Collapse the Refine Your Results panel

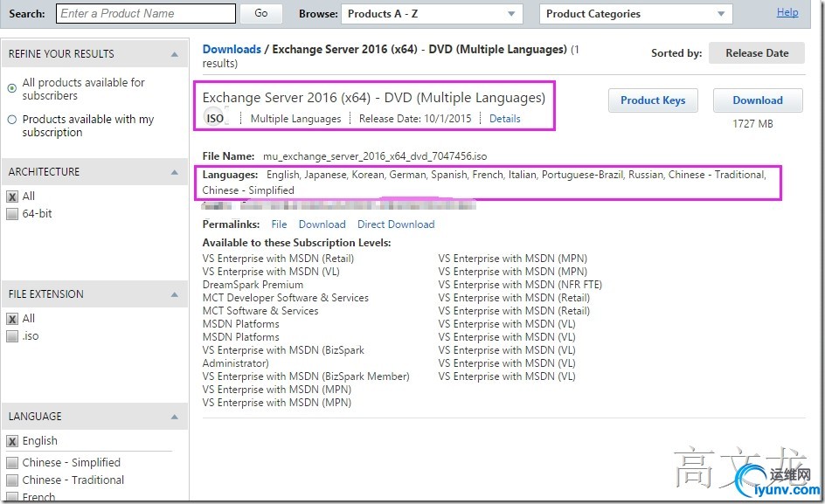pyautogui.click(x=175, y=54)
